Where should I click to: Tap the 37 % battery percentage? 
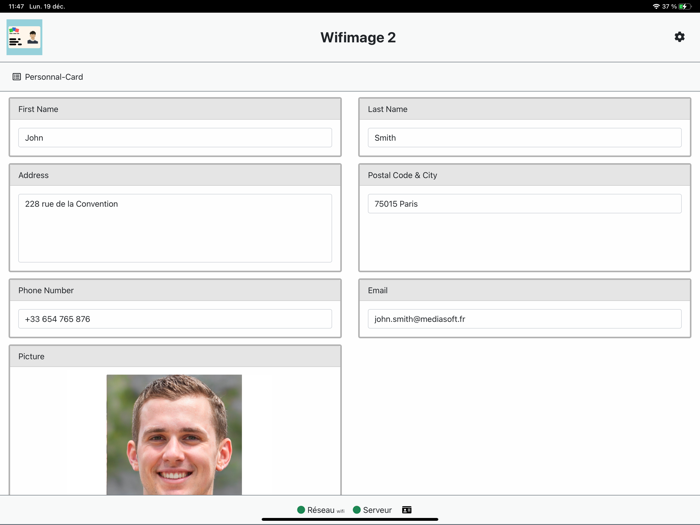coord(669,6)
